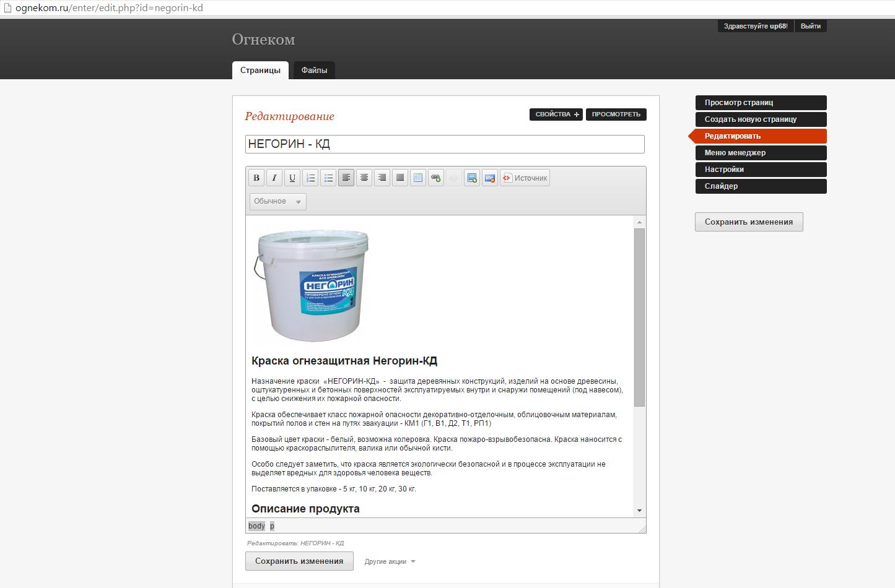Click the editor resize handle corner
The image size is (895, 588).
click(x=642, y=529)
